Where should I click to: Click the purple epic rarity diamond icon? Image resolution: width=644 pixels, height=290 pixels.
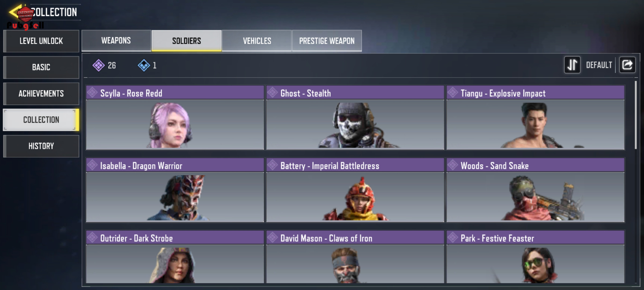pyautogui.click(x=98, y=65)
